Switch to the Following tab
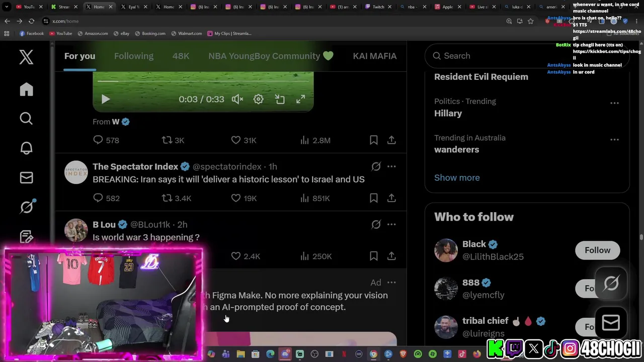 133,56
